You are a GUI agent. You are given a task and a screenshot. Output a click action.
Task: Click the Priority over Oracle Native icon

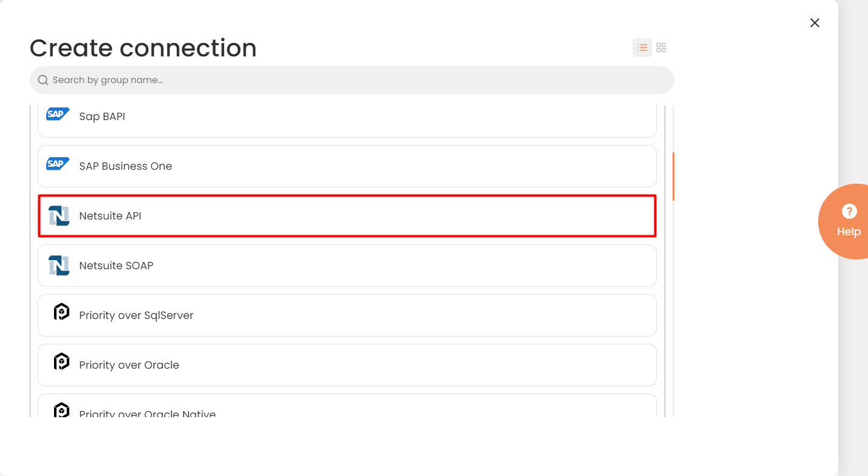click(x=61, y=410)
